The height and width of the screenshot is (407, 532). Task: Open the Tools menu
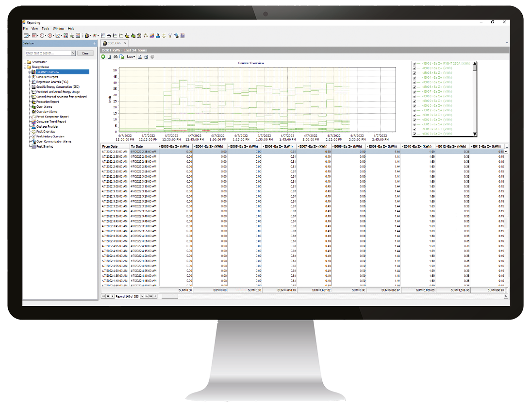tap(45, 29)
